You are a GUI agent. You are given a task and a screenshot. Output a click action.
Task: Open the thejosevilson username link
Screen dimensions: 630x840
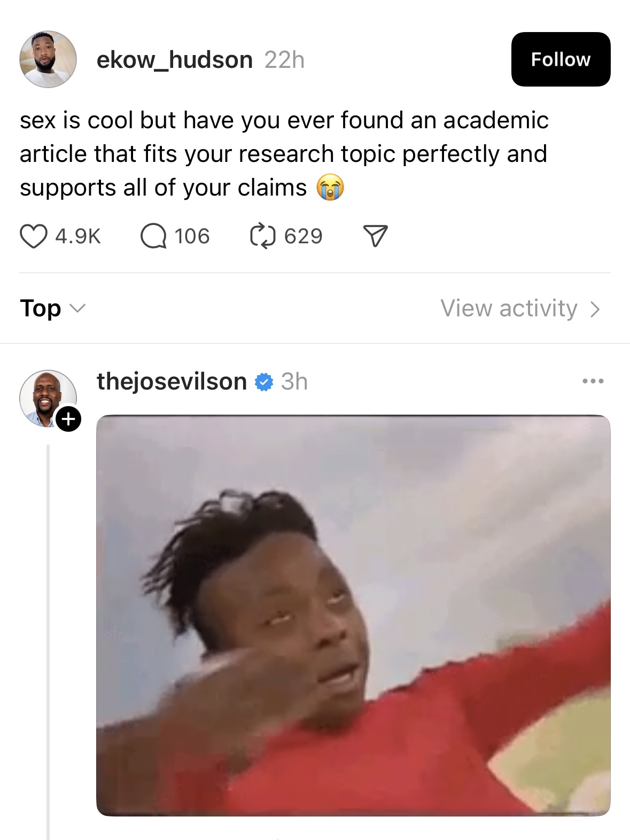(172, 382)
